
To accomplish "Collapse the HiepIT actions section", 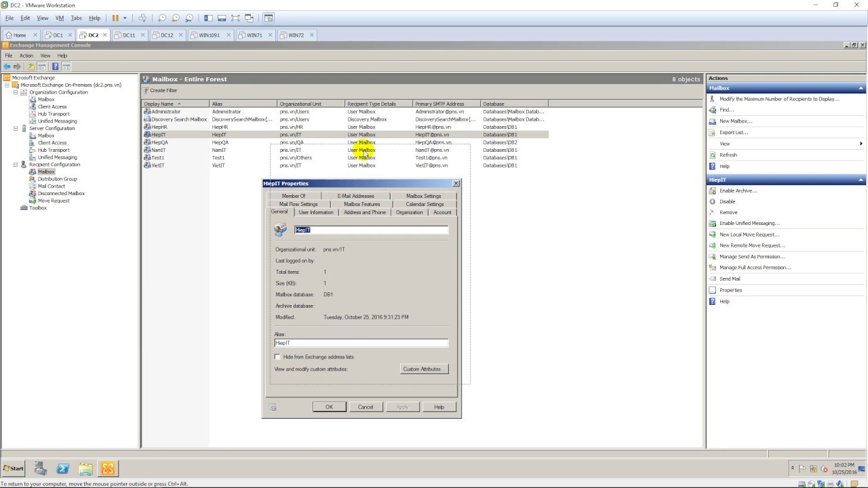I will click(861, 180).
